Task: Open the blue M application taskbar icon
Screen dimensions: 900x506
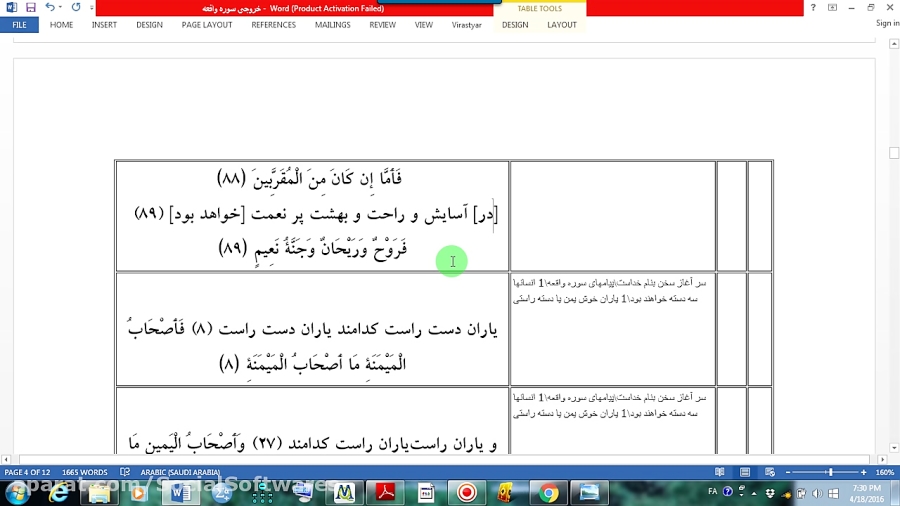Action: click(x=344, y=493)
